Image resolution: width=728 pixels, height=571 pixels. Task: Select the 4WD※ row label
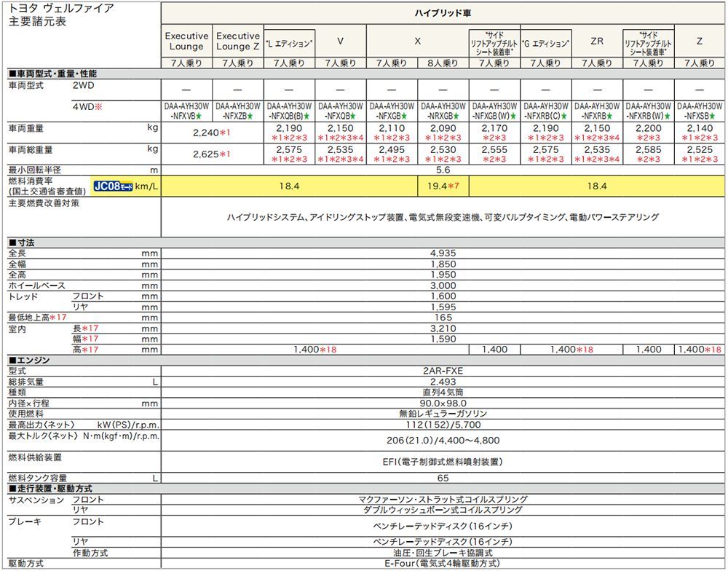tap(87, 107)
